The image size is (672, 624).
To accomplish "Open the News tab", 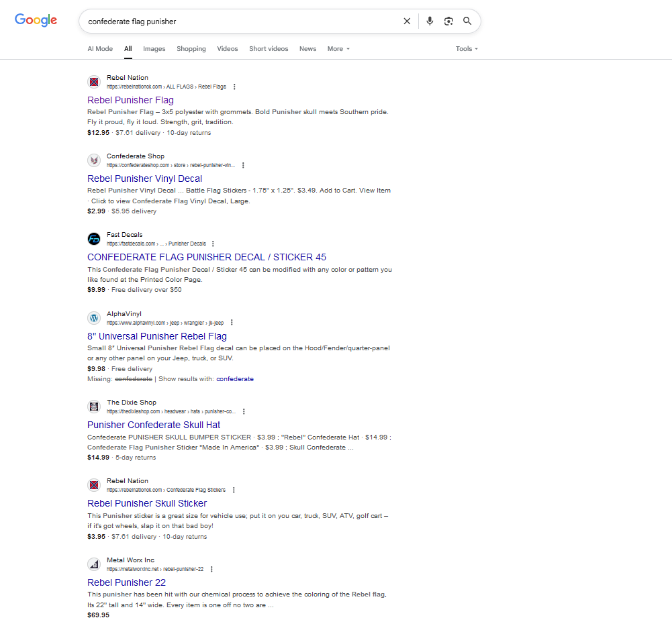I will pos(307,49).
